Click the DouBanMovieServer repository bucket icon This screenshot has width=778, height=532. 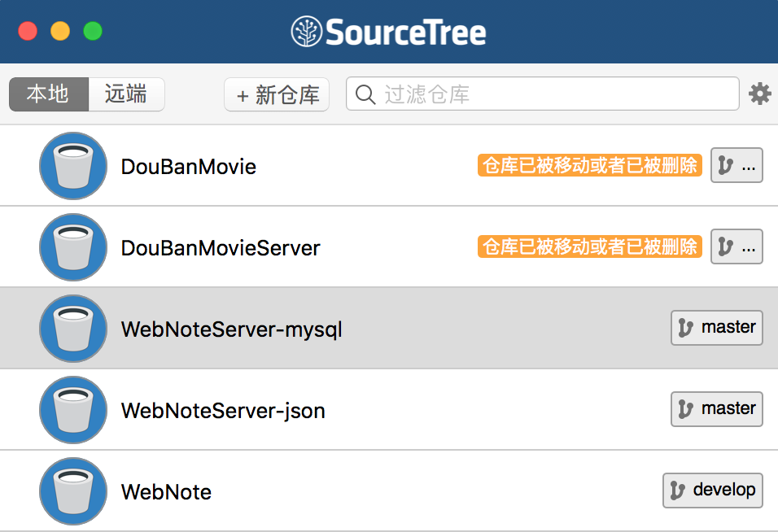(x=72, y=247)
